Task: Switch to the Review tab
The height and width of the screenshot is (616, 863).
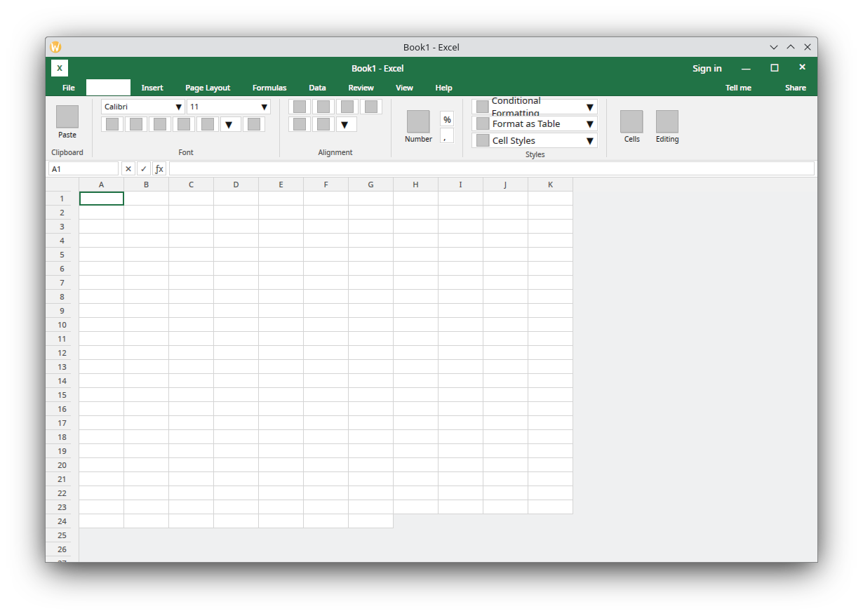Action: 361,88
